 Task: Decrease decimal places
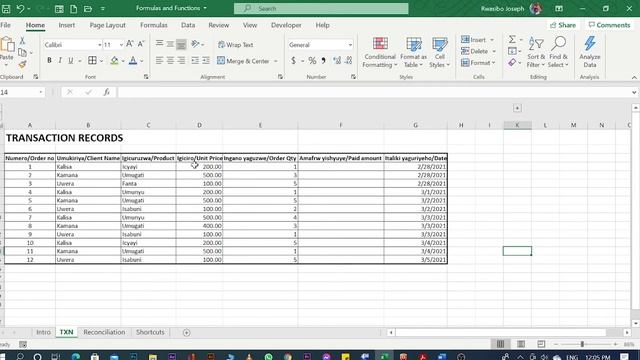coord(348,61)
